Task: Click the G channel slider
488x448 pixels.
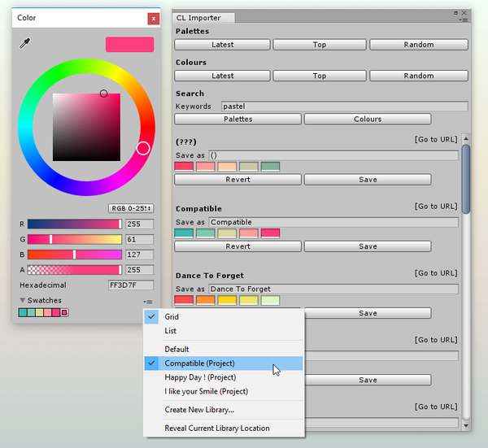Action: pos(74,239)
